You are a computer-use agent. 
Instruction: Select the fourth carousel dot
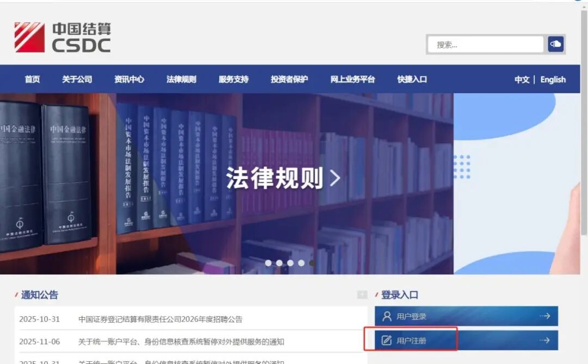click(x=301, y=263)
